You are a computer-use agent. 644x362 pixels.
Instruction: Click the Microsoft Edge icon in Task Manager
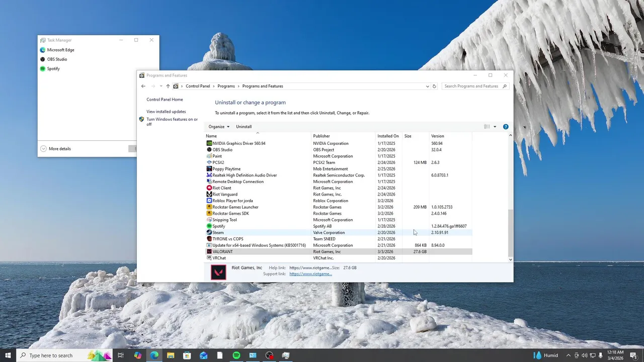(43, 50)
